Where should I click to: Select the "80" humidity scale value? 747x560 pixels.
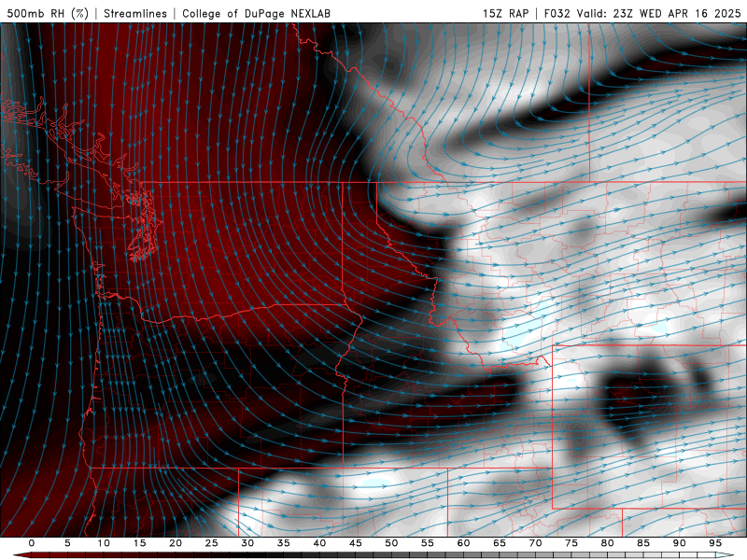[x=607, y=543]
